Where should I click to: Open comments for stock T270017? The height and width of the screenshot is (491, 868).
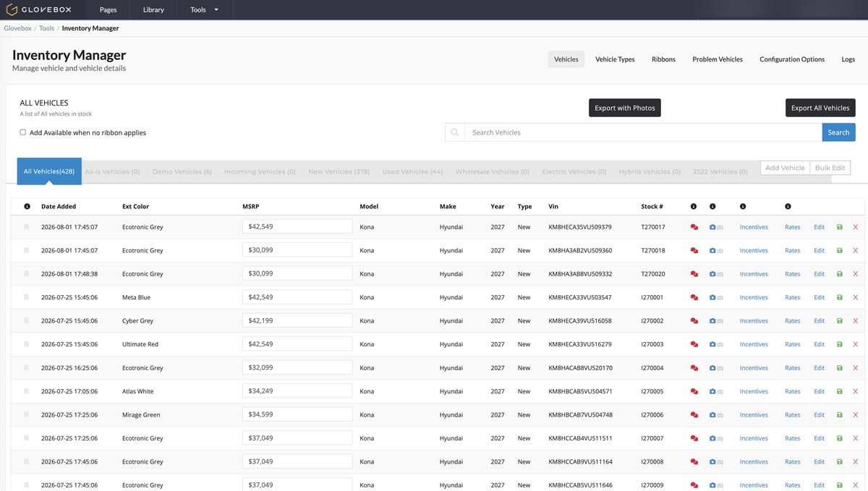(694, 227)
